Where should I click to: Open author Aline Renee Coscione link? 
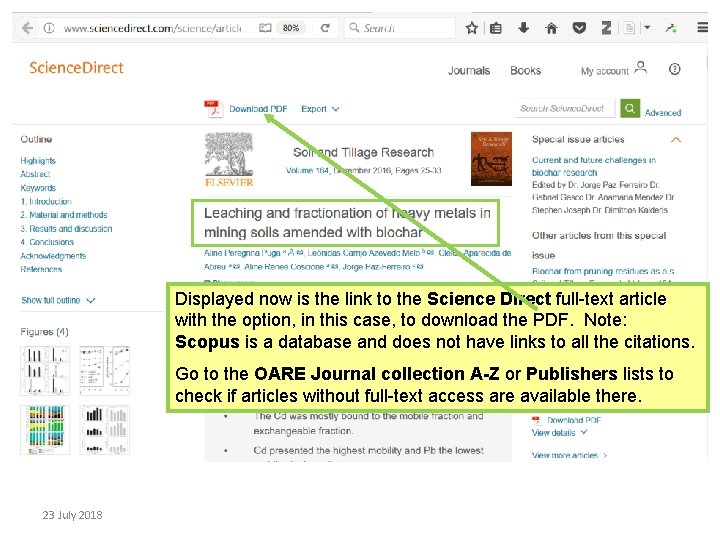pos(284,267)
